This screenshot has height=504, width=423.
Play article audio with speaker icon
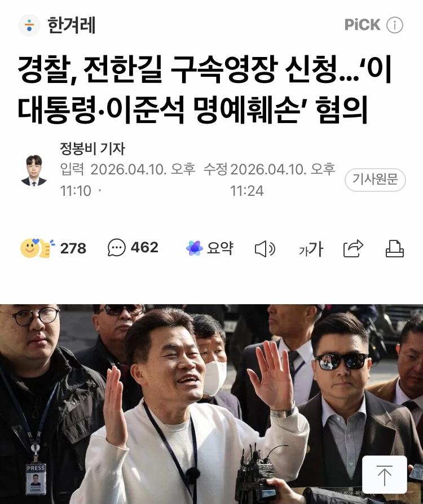(x=265, y=249)
